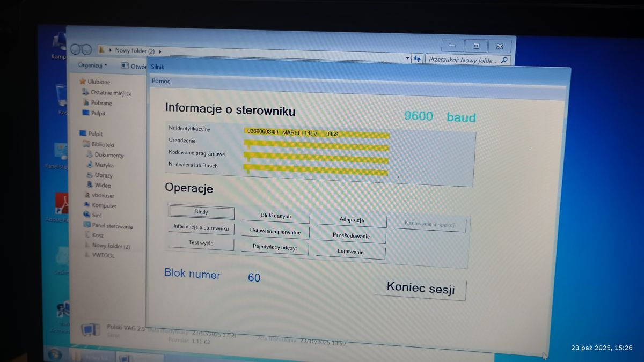Click the refresh icon beside address bar
The height and width of the screenshot is (362, 644).
(x=418, y=58)
